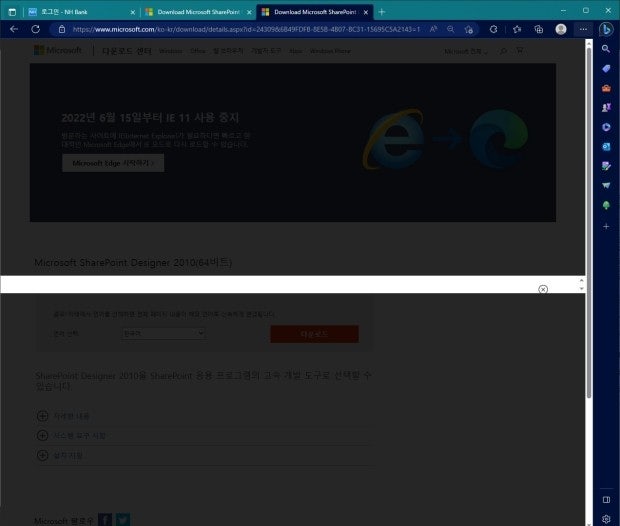Open sidebar Drop paper-plane icon
Viewport: 620px width, 526px height.
(x=606, y=185)
